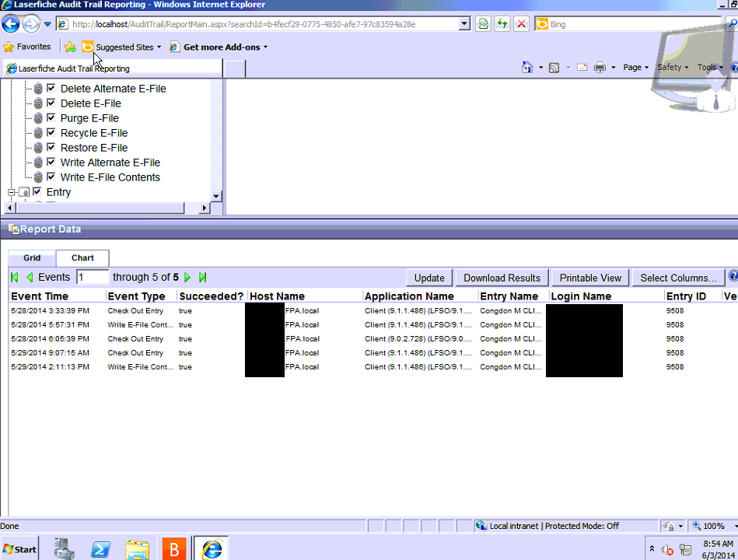Open the Safety menu
Image resolution: width=738 pixels, height=560 pixels.
tap(673, 68)
